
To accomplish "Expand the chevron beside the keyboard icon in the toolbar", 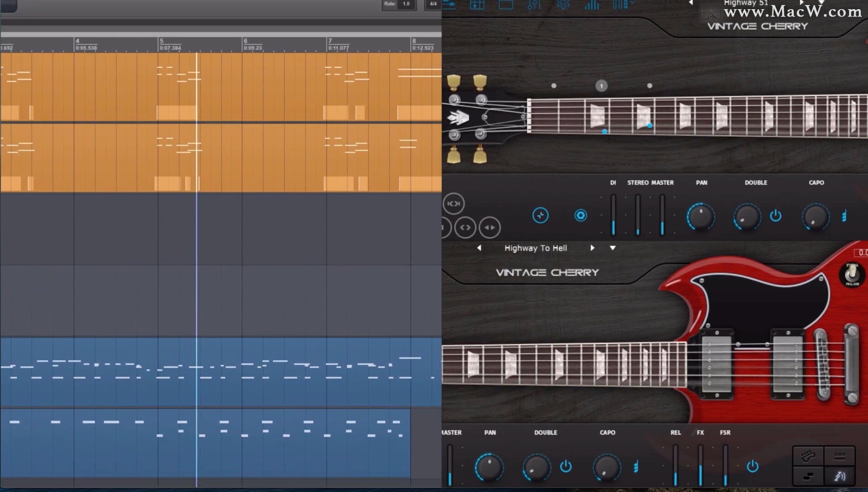I will (632, 3).
